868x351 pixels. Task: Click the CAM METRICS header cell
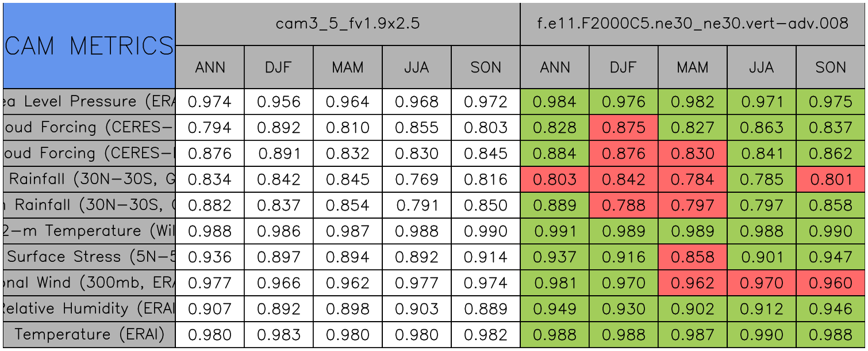89,45
